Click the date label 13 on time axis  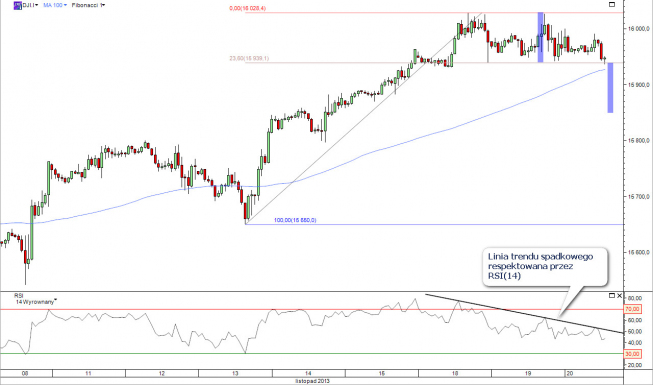click(x=235, y=373)
